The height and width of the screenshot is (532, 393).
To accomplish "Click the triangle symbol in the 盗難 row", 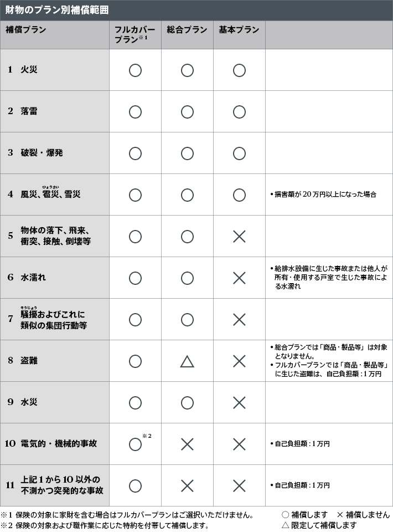I will coord(187,361).
